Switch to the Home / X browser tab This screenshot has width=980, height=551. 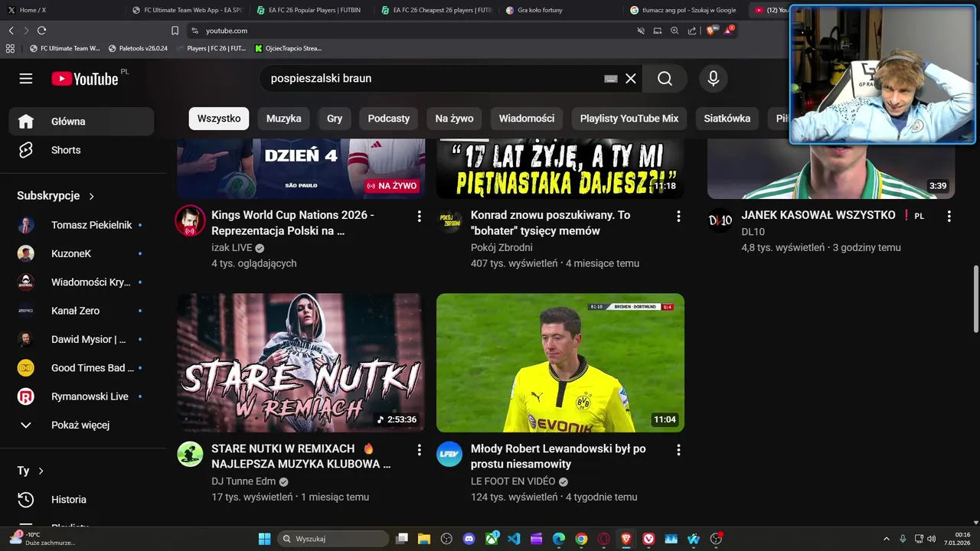tap(61, 10)
